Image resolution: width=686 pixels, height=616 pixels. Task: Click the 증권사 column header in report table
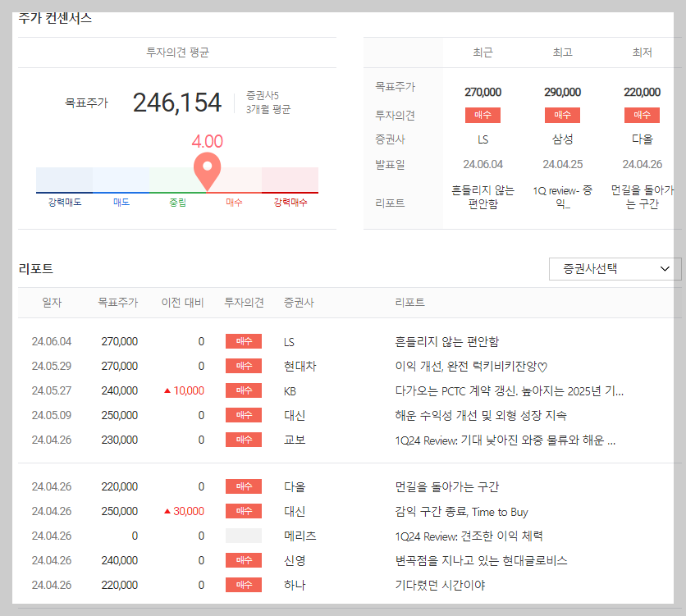point(299,303)
